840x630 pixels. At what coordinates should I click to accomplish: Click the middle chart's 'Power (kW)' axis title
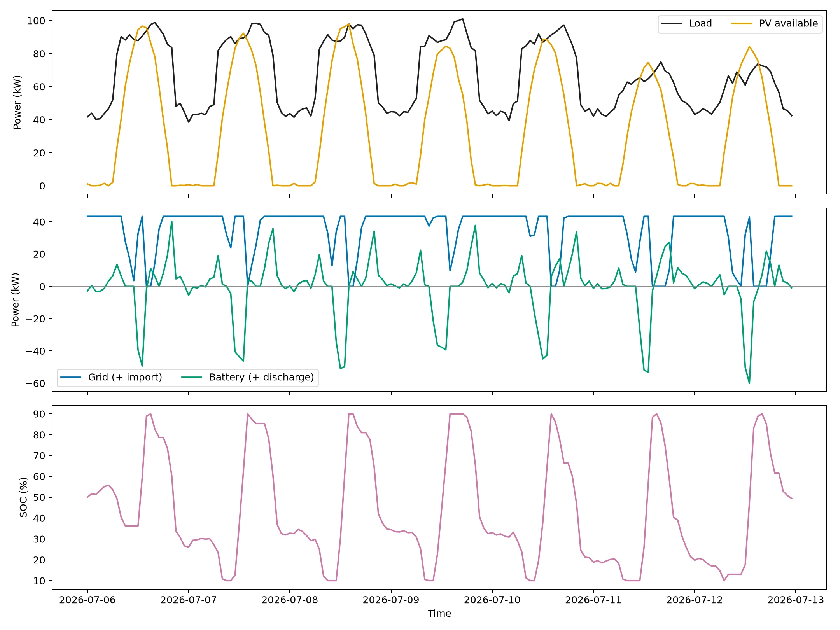pos(16,300)
